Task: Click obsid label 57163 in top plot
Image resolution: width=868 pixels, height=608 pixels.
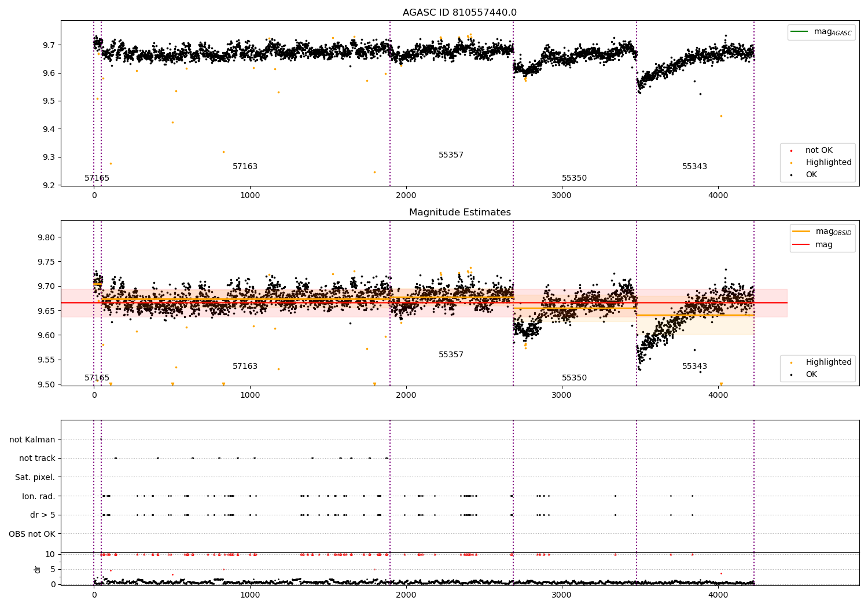Action: [245, 167]
